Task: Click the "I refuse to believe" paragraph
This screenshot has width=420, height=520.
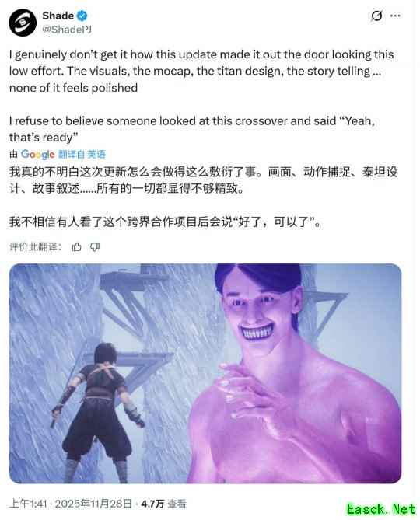Action: [192, 129]
